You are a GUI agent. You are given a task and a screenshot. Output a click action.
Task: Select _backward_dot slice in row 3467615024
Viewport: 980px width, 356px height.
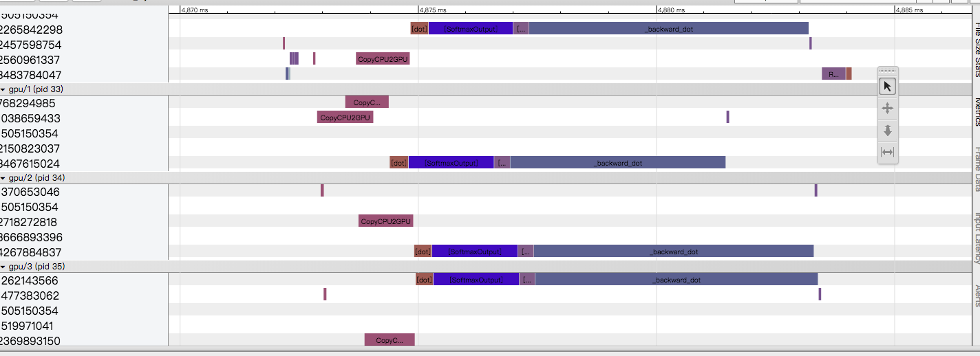click(x=618, y=162)
